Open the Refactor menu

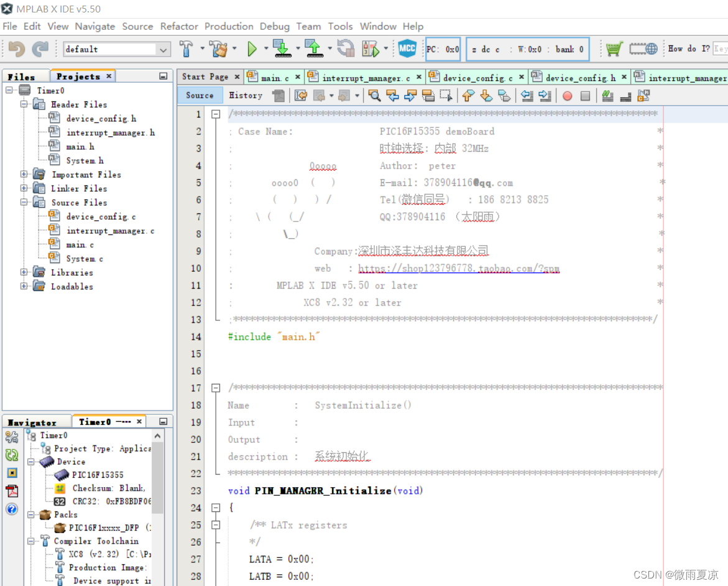pyautogui.click(x=179, y=27)
